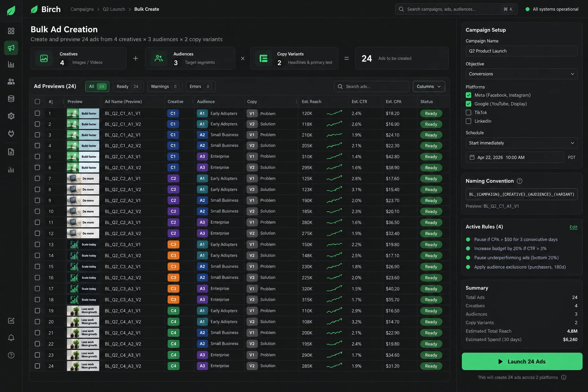The image size is (588, 392).
Task: Tick the select-all checkbox in table header
Action: [x=38, y=102]
